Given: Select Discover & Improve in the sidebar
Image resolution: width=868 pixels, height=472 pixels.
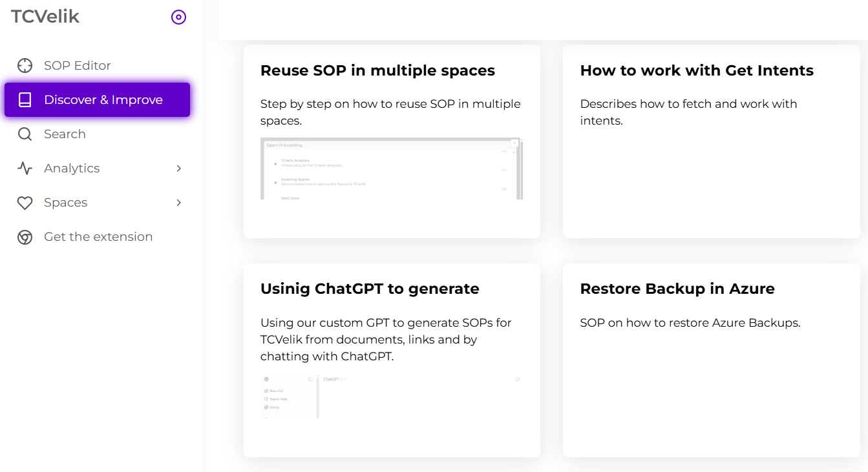Looking at the screenshot, I should 103,100.
